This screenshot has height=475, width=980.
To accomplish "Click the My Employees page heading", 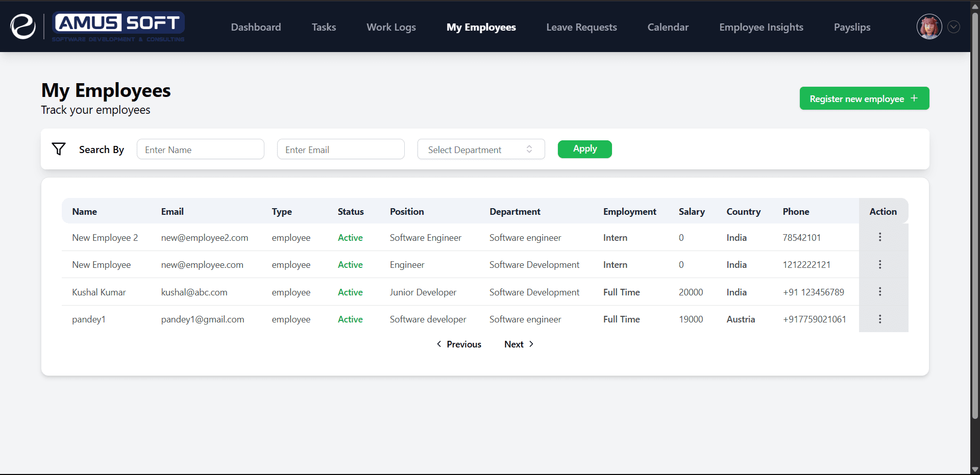I will (106, 91).
